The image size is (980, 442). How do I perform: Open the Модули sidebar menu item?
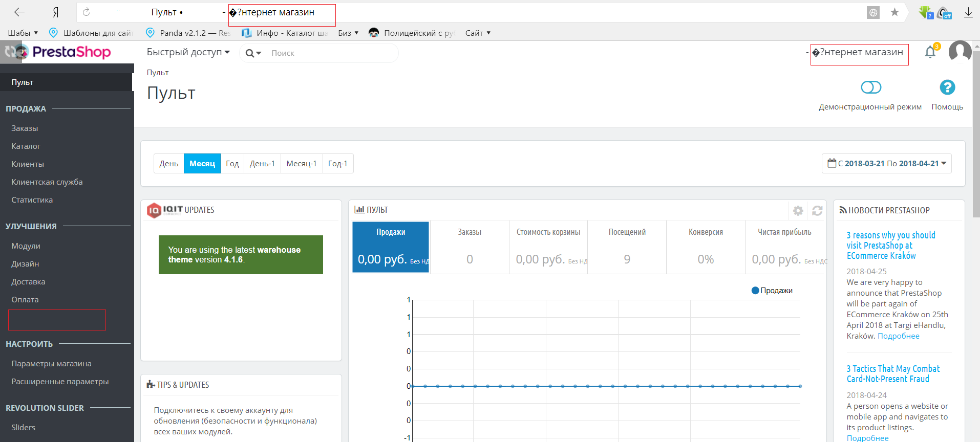pos(26,246)
